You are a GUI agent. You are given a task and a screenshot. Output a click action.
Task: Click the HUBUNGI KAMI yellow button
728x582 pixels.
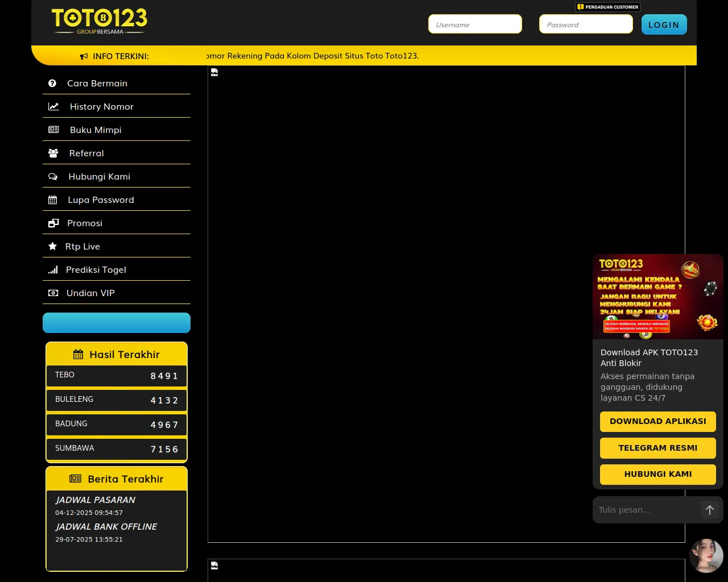coord(658,474)
